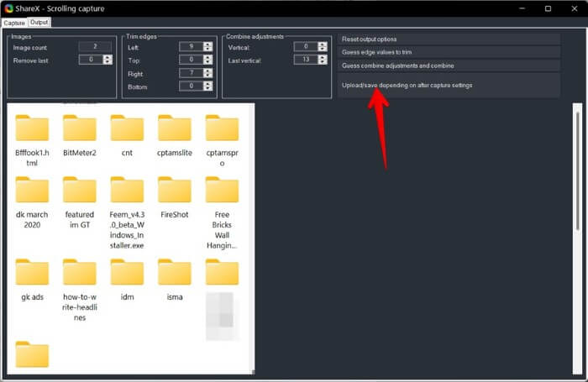Click the 'isma' folder name text
This screenshot has height=382, width=588.
tap(175, 297)
